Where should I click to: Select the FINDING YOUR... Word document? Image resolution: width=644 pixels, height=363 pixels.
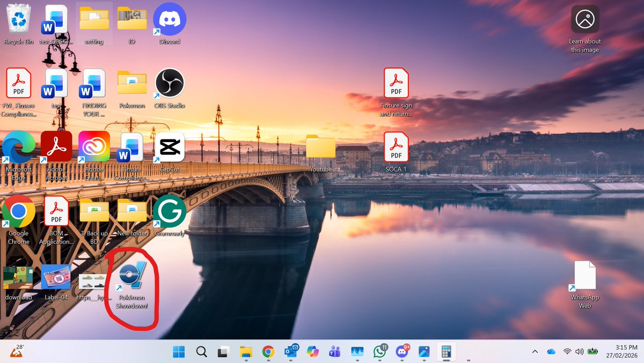(94, 92)
